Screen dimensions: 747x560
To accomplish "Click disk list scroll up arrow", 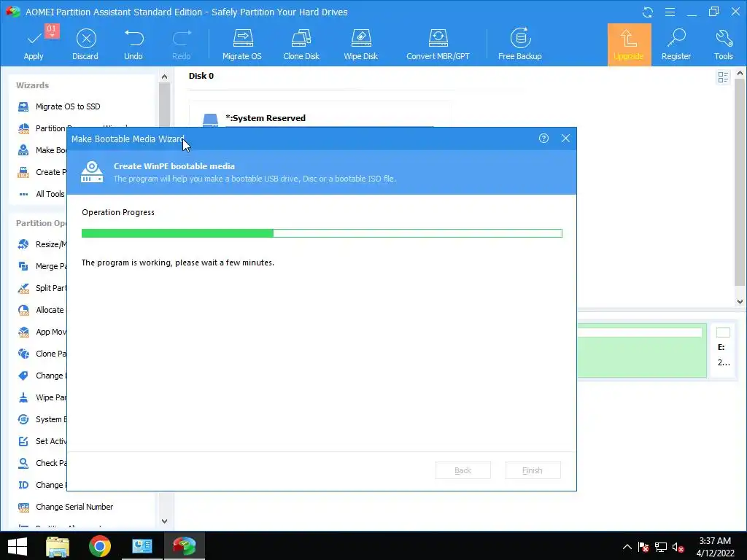I will click(x=740, y=74).
